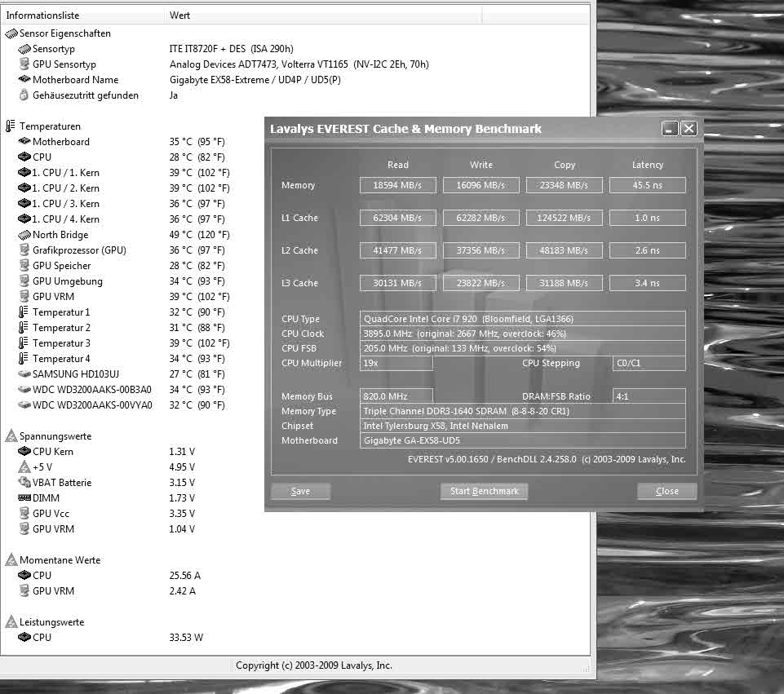Click the Start Benchmark button

(x=484, y=491)
